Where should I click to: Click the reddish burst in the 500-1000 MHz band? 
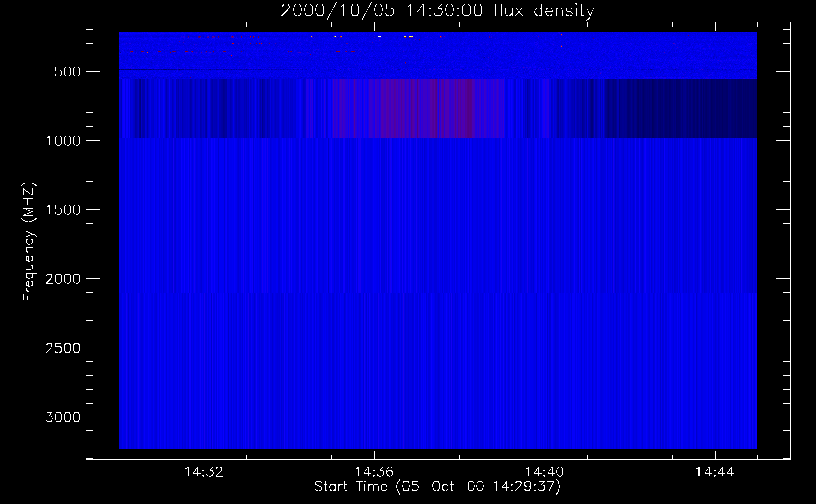419,108
